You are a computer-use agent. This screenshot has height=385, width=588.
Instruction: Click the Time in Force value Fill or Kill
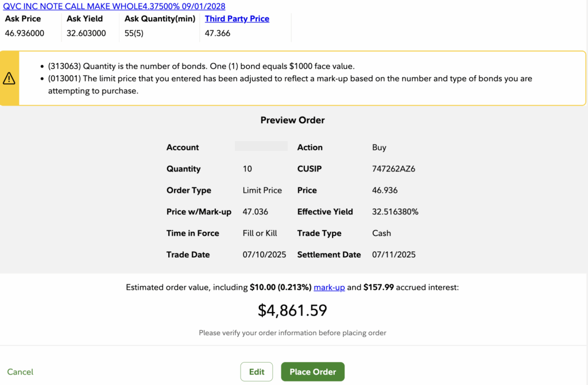pyautogui.click(x=260, y=233)
